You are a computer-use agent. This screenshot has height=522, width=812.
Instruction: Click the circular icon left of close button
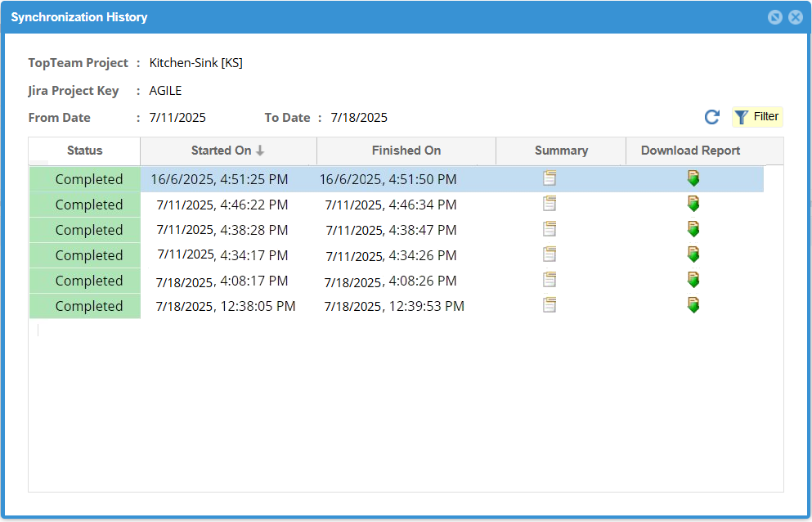(x=774, y=17)
